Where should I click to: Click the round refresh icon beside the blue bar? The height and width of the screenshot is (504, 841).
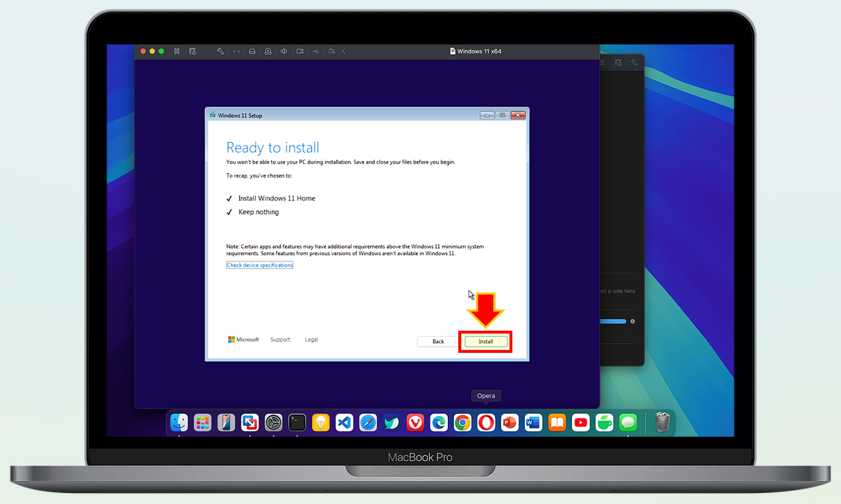point(632,322)
